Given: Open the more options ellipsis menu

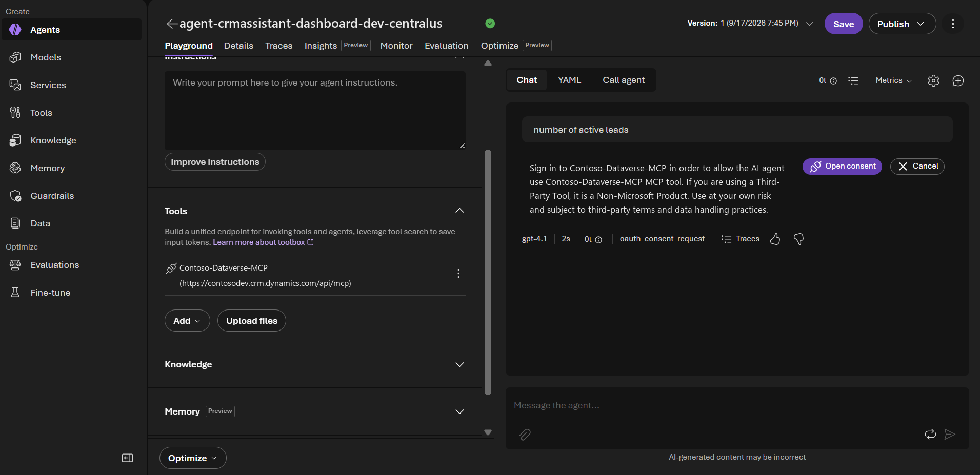Looking at the screenshot, I should (x=953, y=24).
